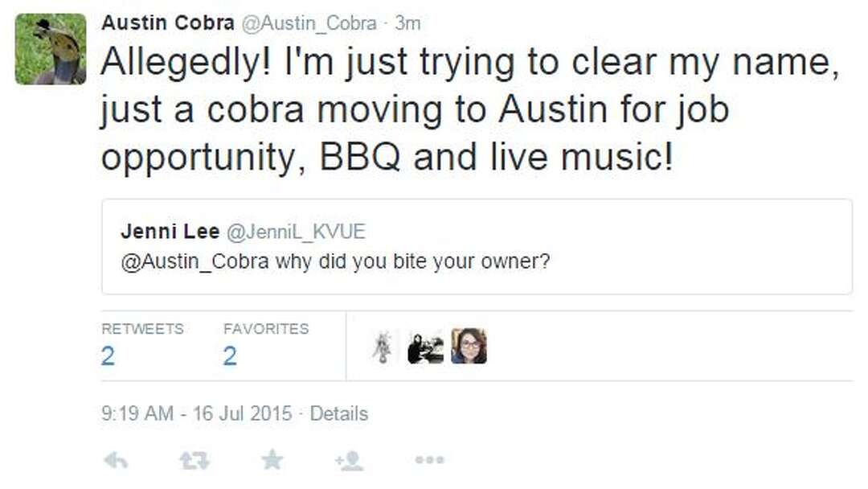
Task: Click the @JenniL_KVUE handle
Action: (296, 232)
